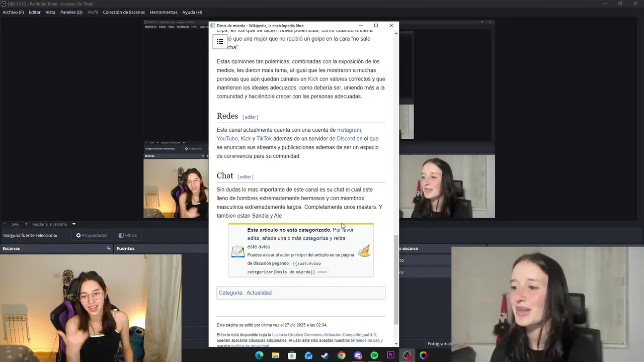Click the notepad icon in categorize notice
644x362 pixels.
click(x=238, y=251)
